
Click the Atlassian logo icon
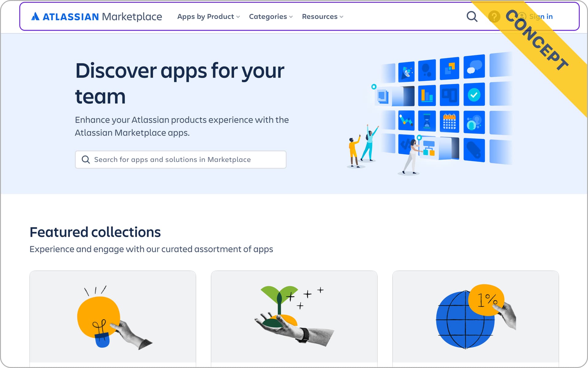click(x=35, y=16)
